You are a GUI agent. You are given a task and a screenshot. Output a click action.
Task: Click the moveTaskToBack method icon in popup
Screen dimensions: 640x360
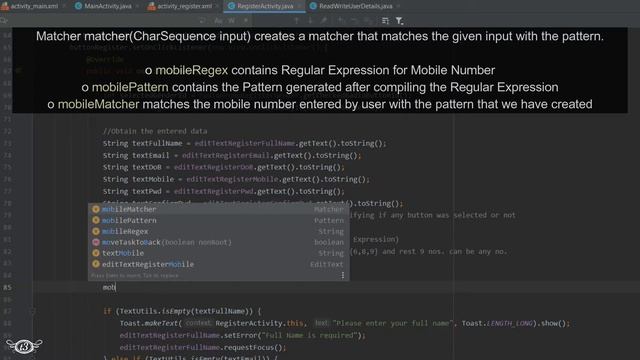point(96,242)
